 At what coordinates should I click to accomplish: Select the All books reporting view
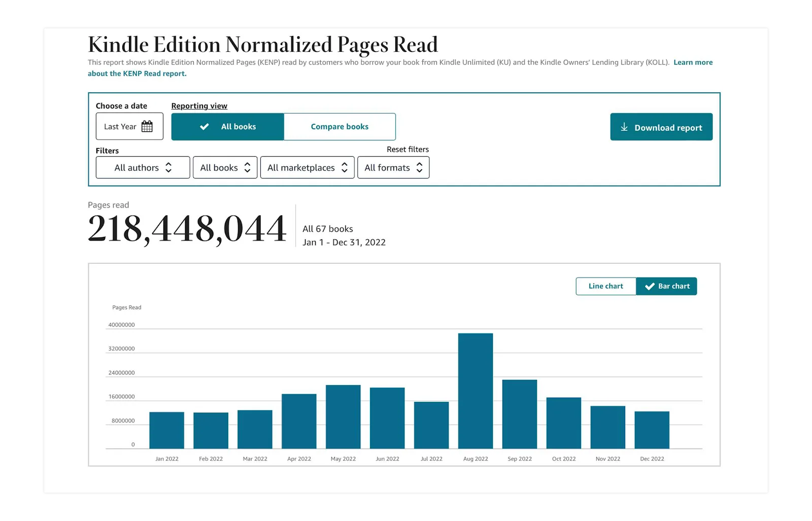227,127
